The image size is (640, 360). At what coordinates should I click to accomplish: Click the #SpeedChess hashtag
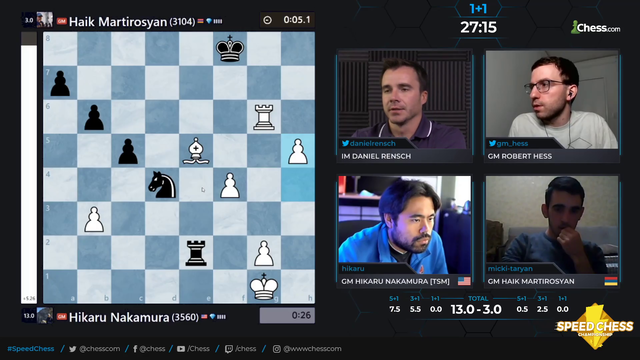31,349
